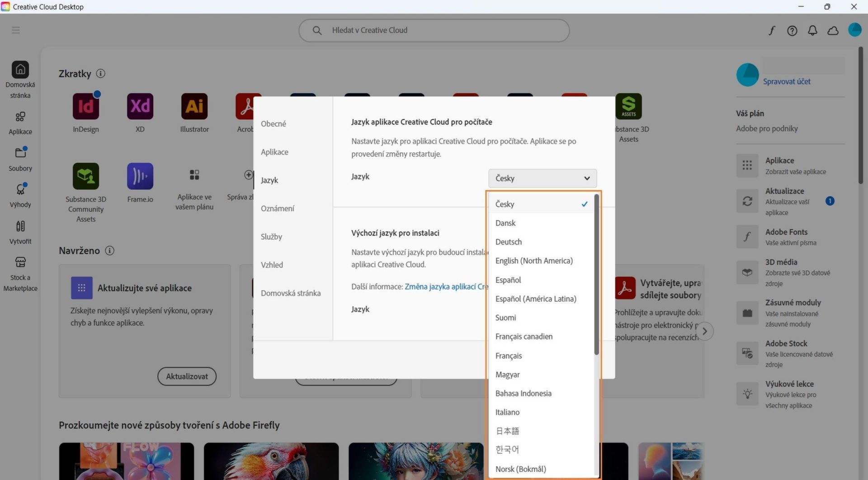
Task: Go to Domovská stránka in sidebar
Action: (20, 80)
